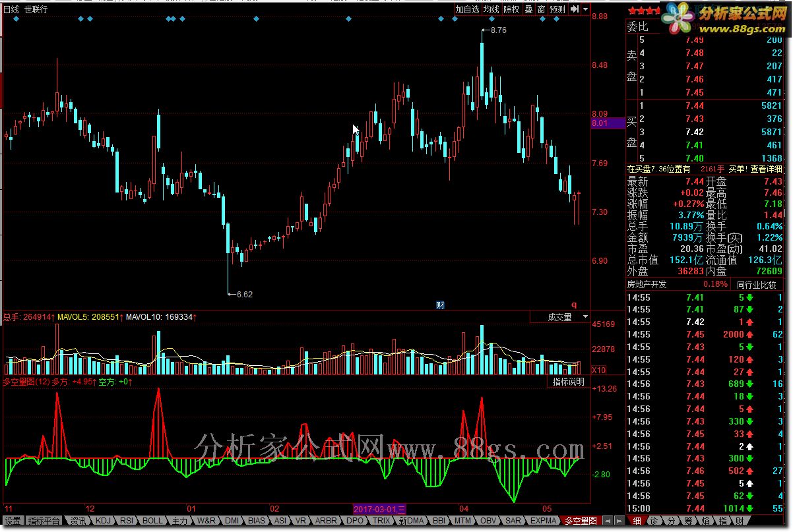Viewport: 793px width, 532px height.
Task: Click the 房地产开发 sector label
Action: tap(647, 284)
